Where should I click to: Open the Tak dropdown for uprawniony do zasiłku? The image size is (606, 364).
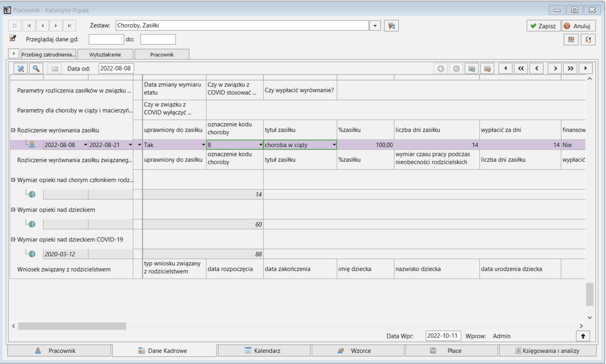coord(203,145)
